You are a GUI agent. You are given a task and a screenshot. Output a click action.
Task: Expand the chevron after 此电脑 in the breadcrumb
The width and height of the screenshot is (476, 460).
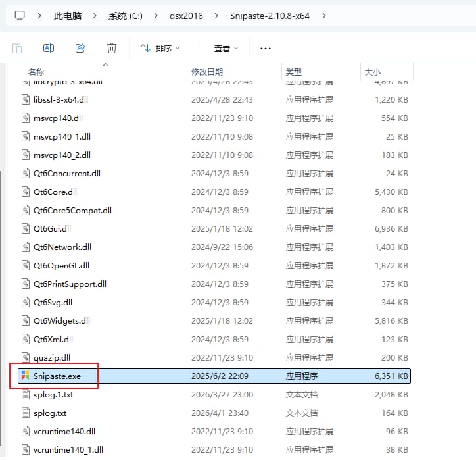click(94, 14)
